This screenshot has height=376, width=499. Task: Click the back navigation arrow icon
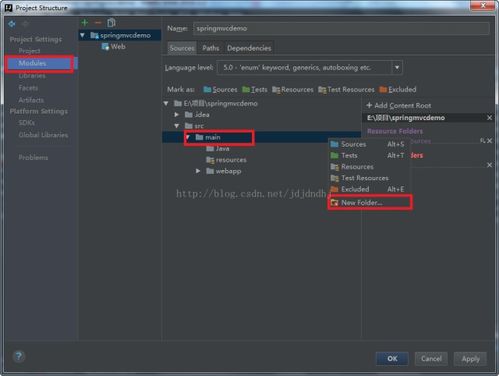pyautogui.click(x=12, y=24)
